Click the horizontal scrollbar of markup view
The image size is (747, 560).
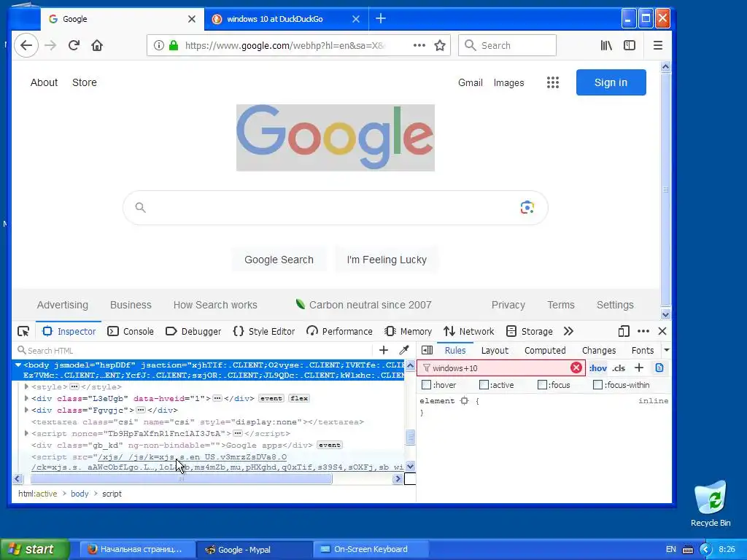pyautogui.click(x=181, y=478)
